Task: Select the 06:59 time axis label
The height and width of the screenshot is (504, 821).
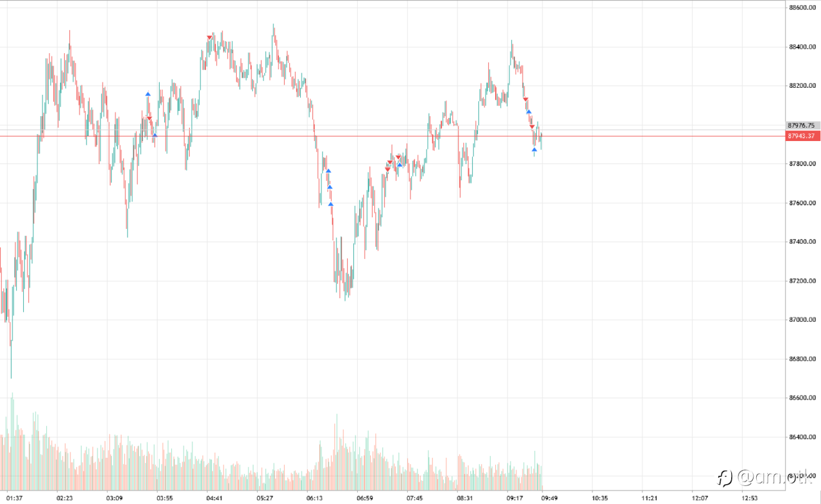Action: click(365, 498)
